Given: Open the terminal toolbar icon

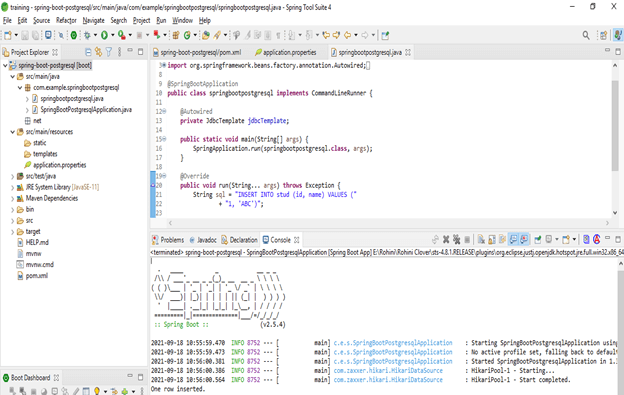Looking at the screenshot, I should [48, 35].
